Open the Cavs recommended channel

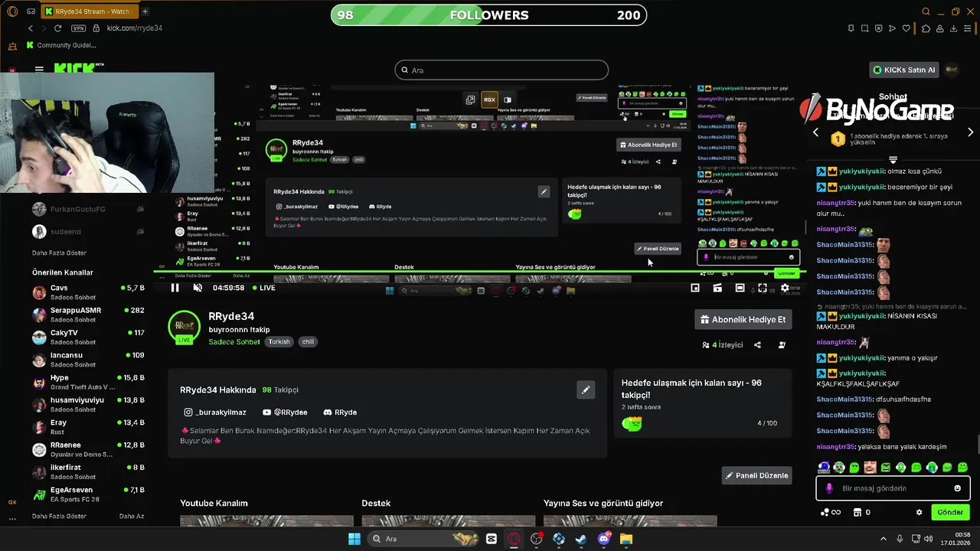[88, 292]
